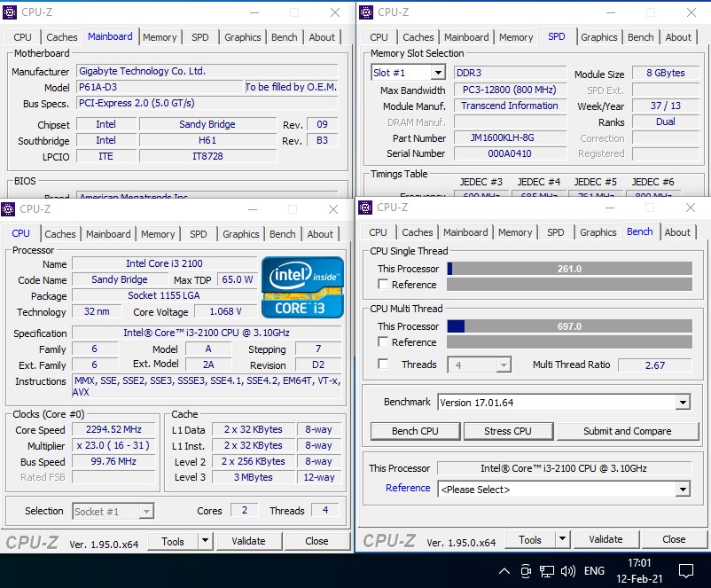711x588 pixels.
Task: Click CPU-Z app icon in Mainboard window title
Action: (x=10, y=12)
